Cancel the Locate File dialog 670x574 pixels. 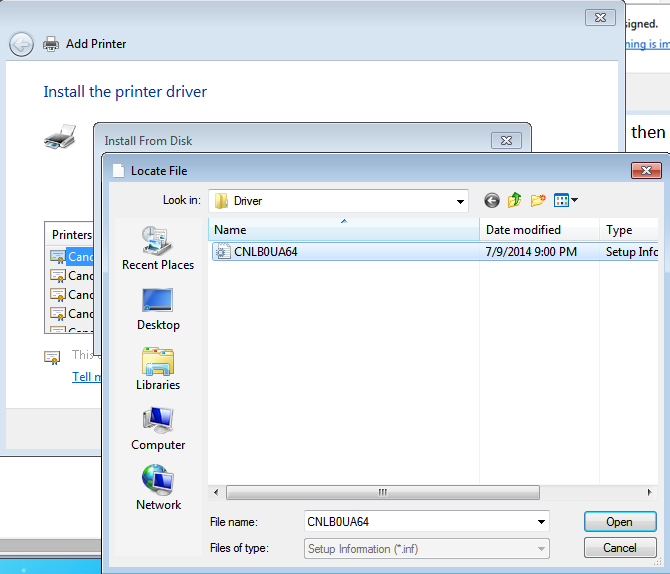[619, 548]
